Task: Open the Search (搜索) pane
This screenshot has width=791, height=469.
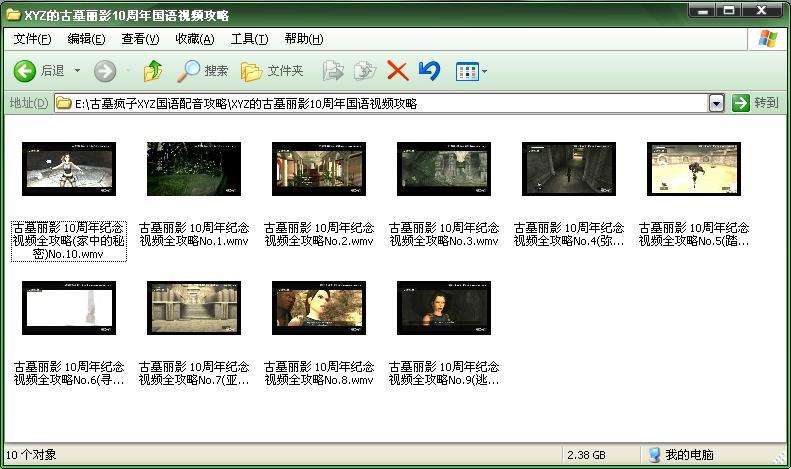Action: [202, 71]
